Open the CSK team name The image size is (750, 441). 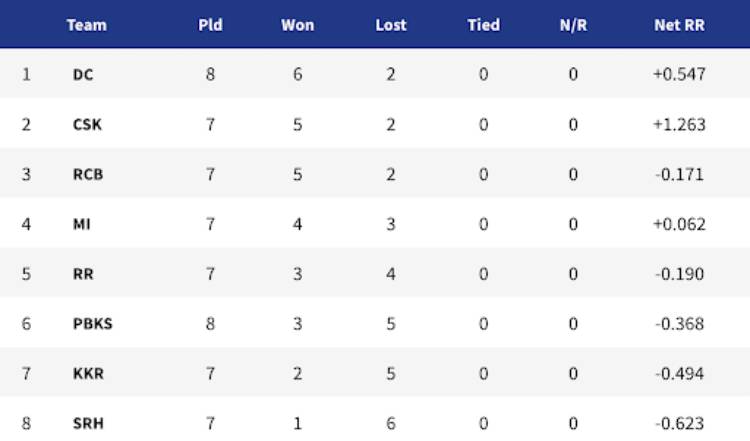[x=87, y=125]
